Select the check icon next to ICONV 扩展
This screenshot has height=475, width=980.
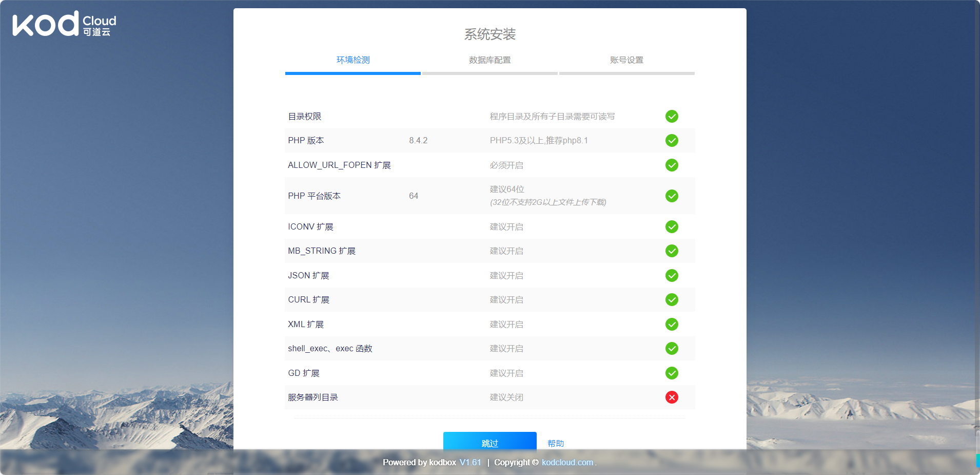[x=672, y=226]
